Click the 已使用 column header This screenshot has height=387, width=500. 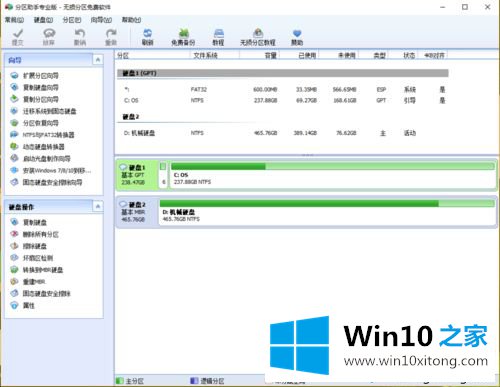coord(299,55)
